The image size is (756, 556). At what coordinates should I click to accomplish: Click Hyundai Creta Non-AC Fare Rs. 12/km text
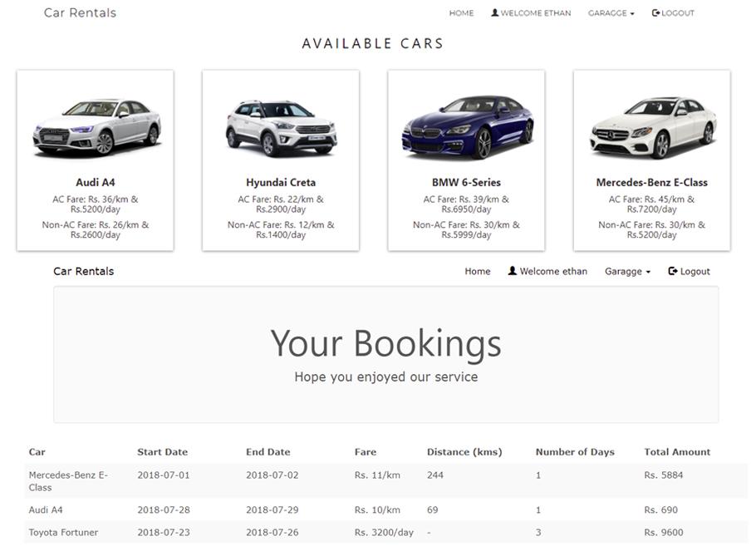pos(281,229)
